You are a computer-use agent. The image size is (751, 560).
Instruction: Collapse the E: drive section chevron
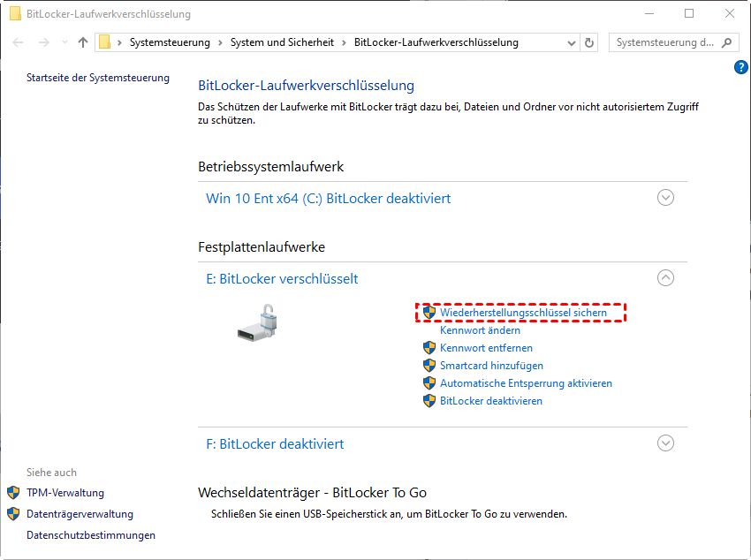tap(665, 278)
